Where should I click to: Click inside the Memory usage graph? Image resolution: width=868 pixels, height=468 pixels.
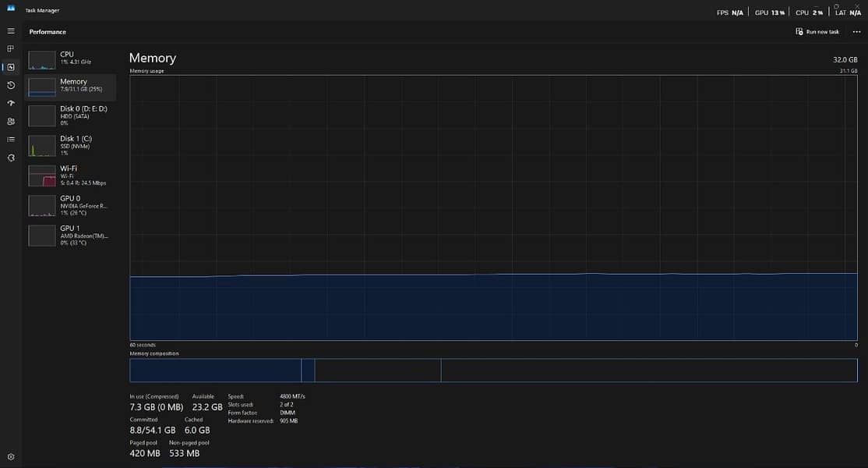click(x=493, y=207)
